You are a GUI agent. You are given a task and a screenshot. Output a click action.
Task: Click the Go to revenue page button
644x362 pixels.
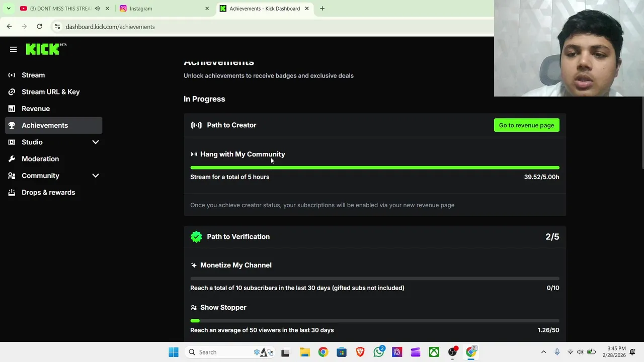(x=526, y=125)
